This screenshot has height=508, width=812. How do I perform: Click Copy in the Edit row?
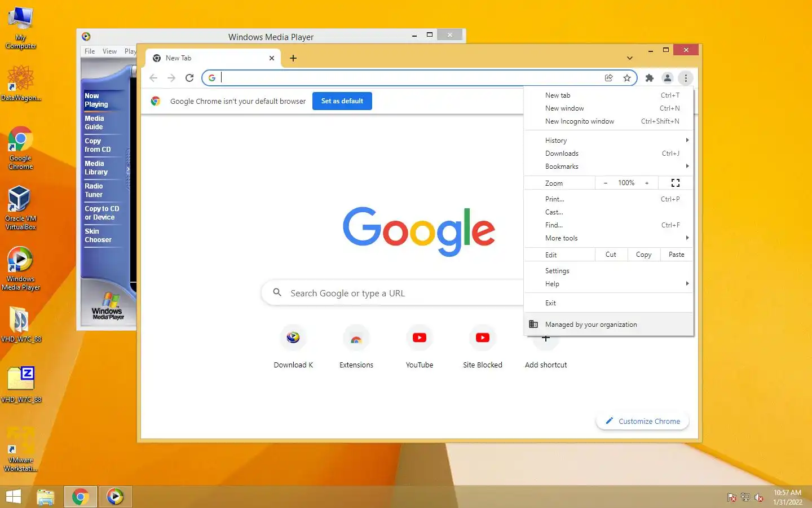pos(643,255)
